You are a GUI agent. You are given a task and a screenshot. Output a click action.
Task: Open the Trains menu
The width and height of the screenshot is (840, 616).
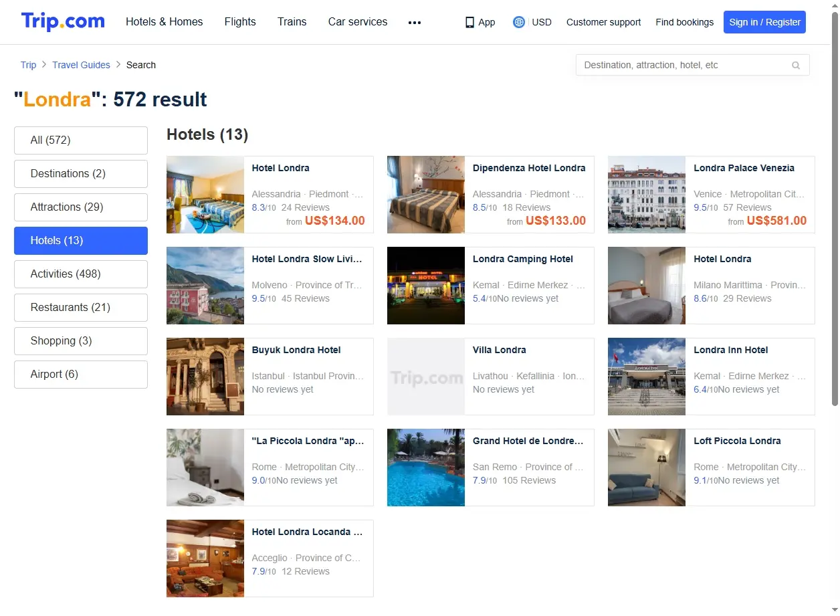292,22
